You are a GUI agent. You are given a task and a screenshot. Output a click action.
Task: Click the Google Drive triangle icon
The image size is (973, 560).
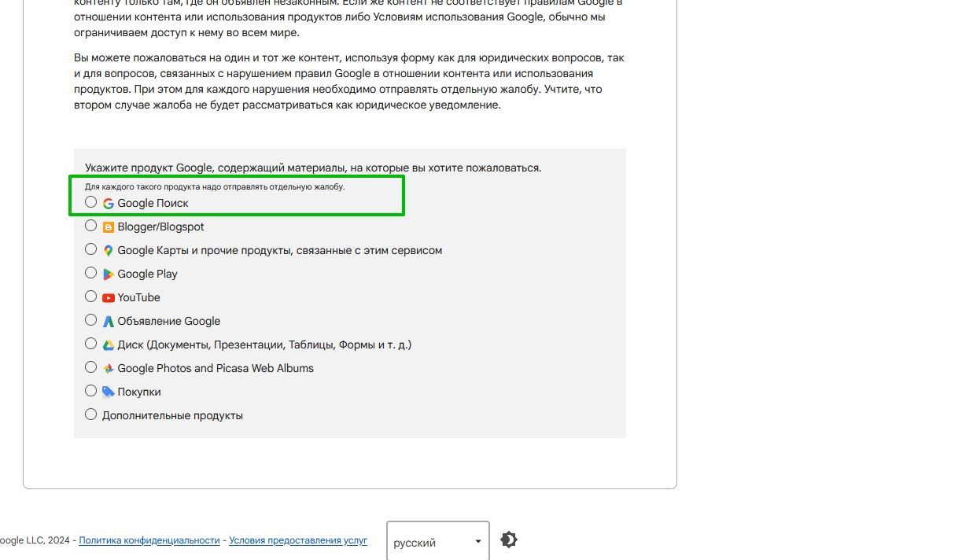point(109,345)
